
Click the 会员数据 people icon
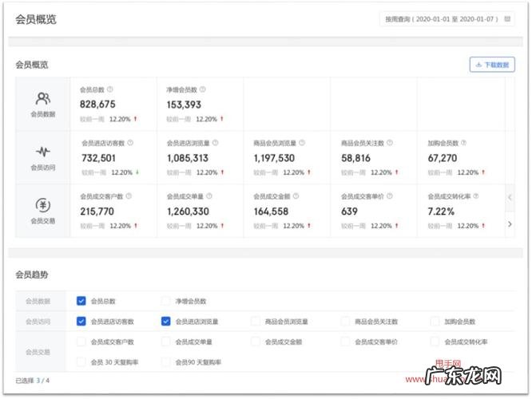click(x=43, y=99)
